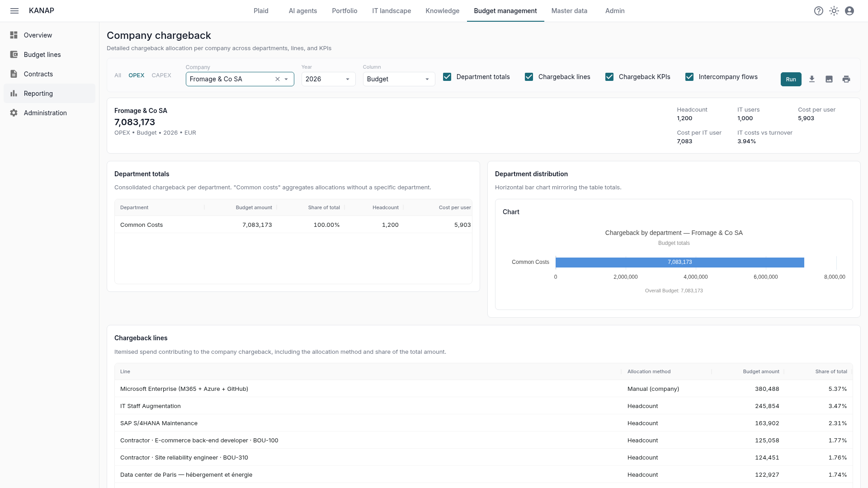This screenshot has height=488, width=868.
Task: Open the help question mark icon
Action: pos(819,11)
